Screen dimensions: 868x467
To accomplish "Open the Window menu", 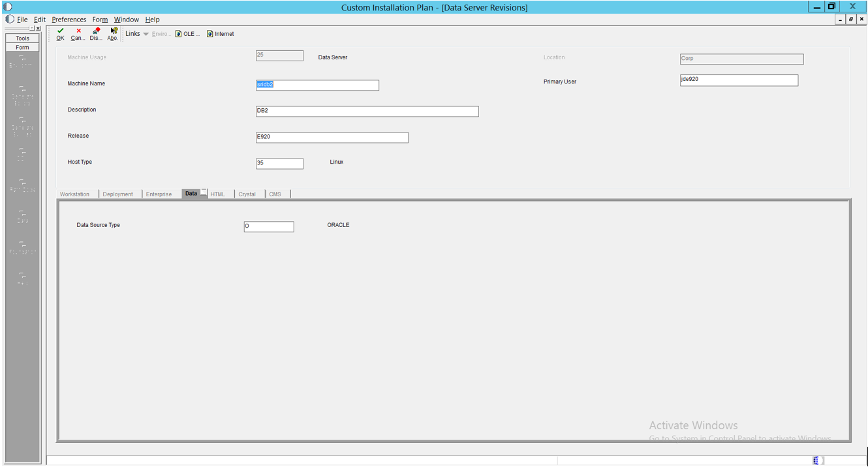I will [x=126, y=19].
